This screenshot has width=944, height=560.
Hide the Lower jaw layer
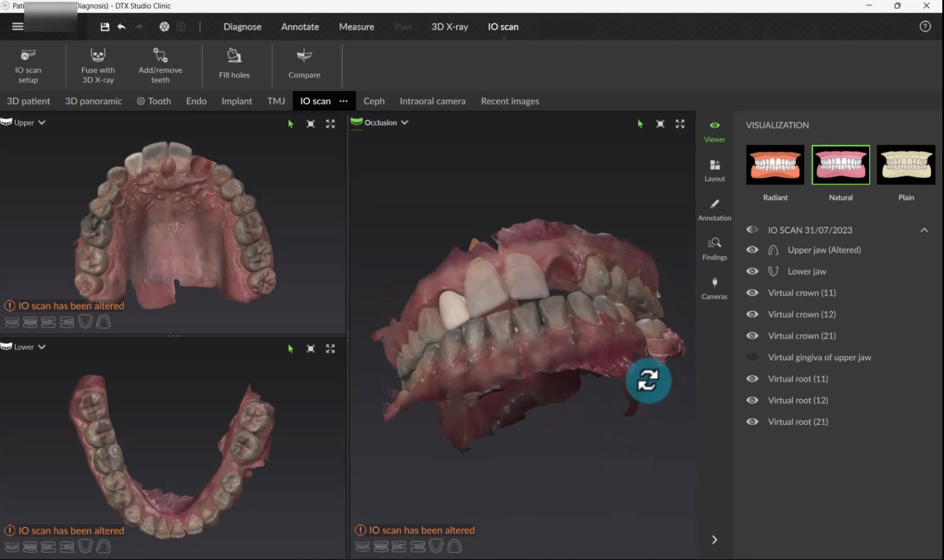coord(752,271)
